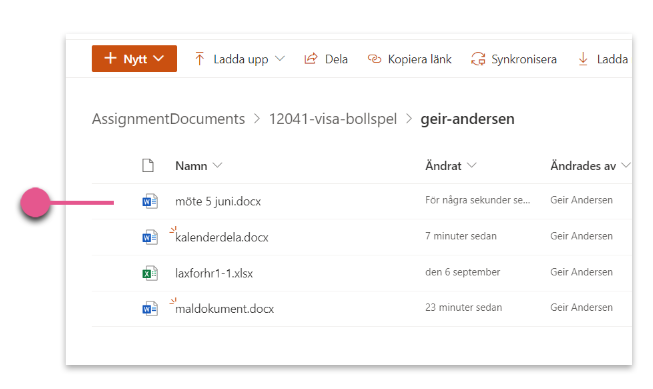Open the file kalenderdela.docx
Screen dimensions: 653x389
(222, 237)
